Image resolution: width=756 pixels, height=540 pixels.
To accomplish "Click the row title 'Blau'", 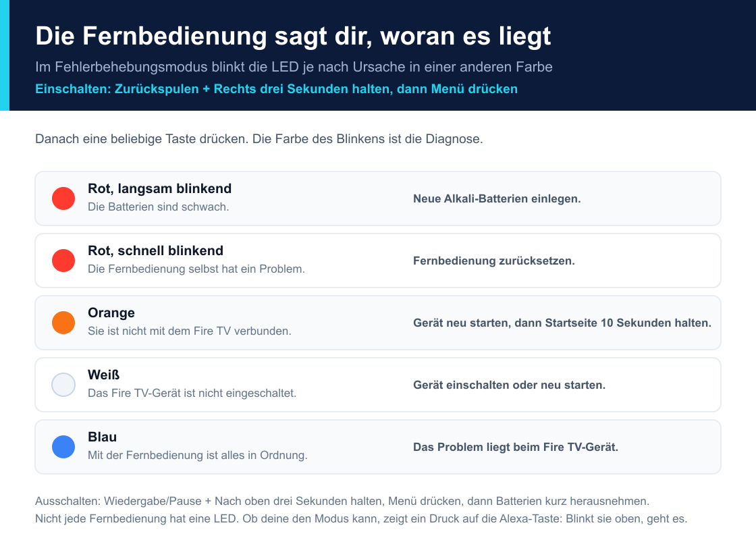I will click(x=102, y=437).
